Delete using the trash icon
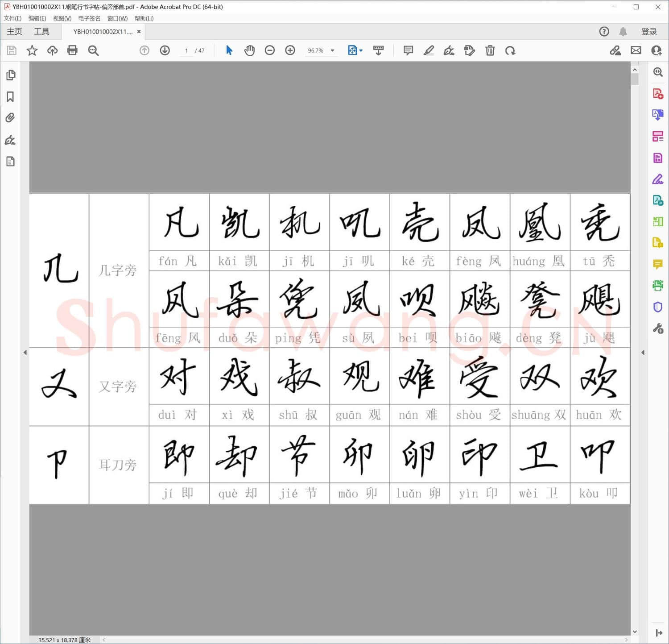The height and width of the screenshot is (644, 669). (x=490, y=50)
